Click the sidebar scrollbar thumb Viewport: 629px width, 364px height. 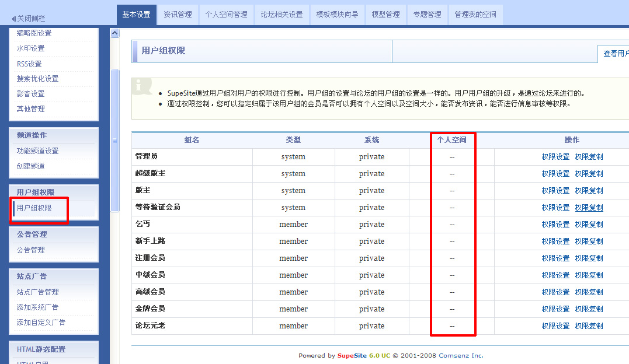[x=114, y=141]
